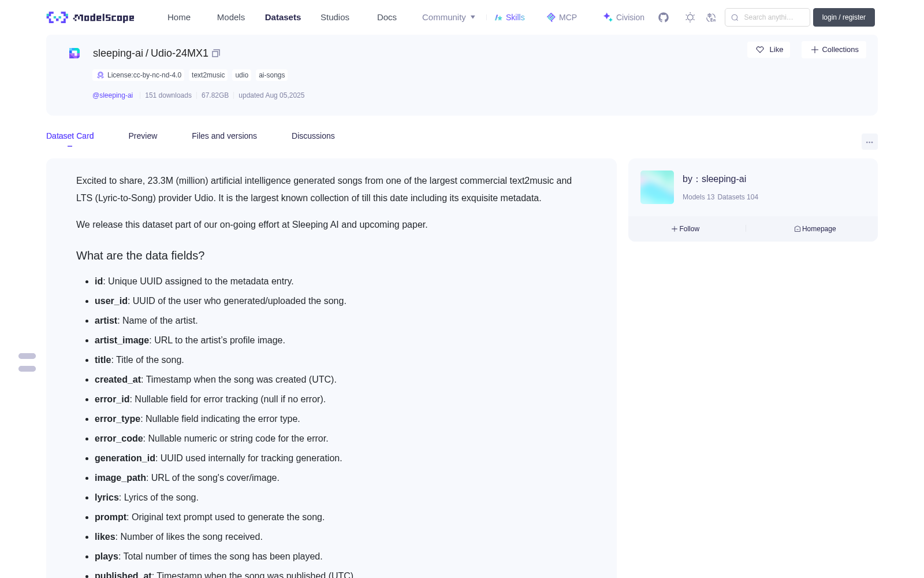Click the heart Like button
Screen dimensions: 924x578
(769, 50)
